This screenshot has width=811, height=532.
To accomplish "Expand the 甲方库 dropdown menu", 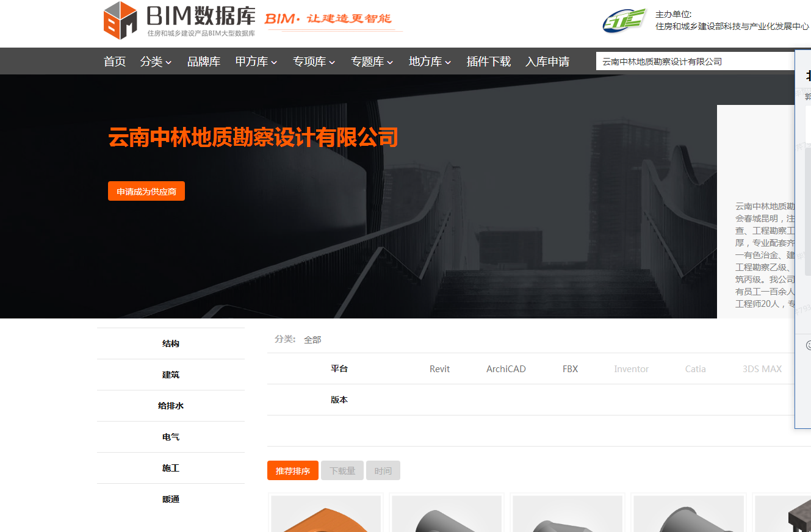I will click(x=256, y=62).
